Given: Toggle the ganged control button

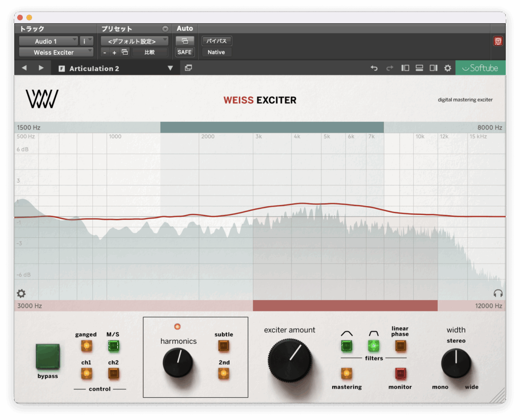Looking at the screenshot, I should point(86,346).
